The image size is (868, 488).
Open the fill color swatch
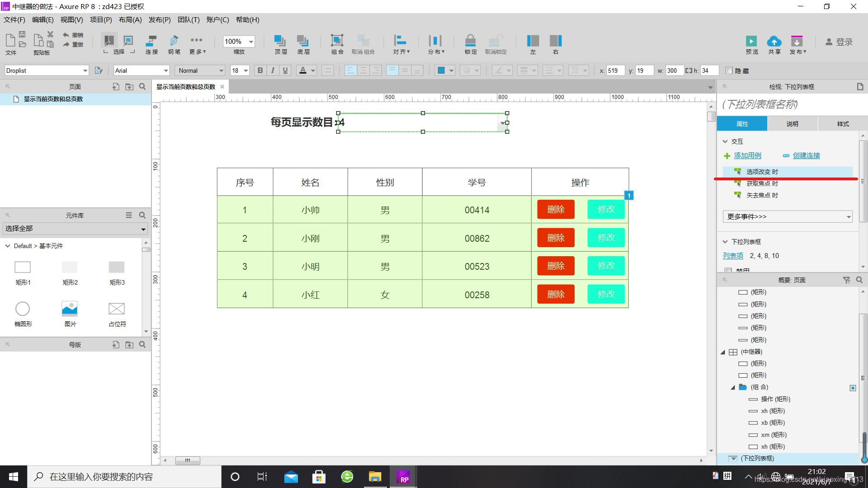441,70
